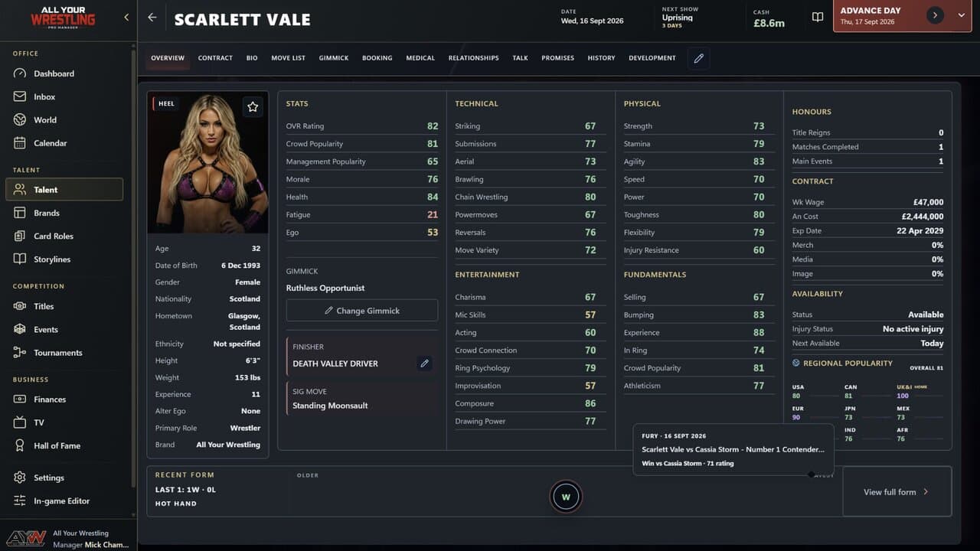The height and width of the screenshot is (551, 980).
Task: Open the Move List tab
Action: pyautogui.click(x=288, y=58)
